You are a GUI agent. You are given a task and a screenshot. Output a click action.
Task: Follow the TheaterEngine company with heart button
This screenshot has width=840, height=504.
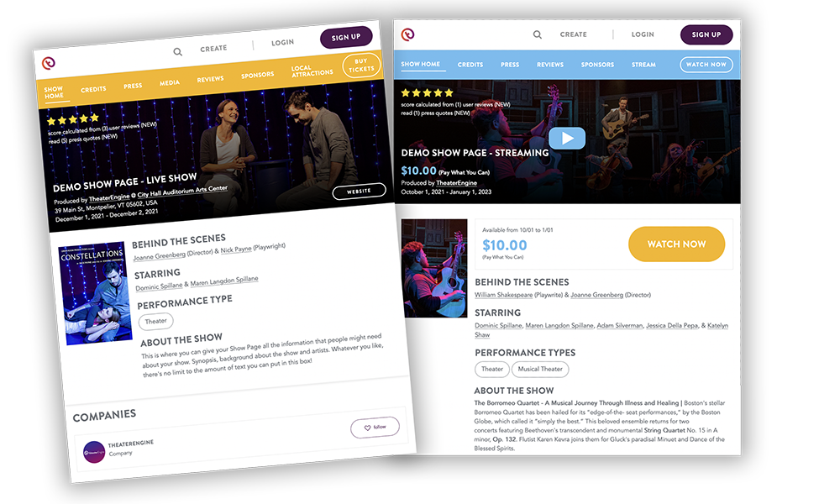click(375, 428)
